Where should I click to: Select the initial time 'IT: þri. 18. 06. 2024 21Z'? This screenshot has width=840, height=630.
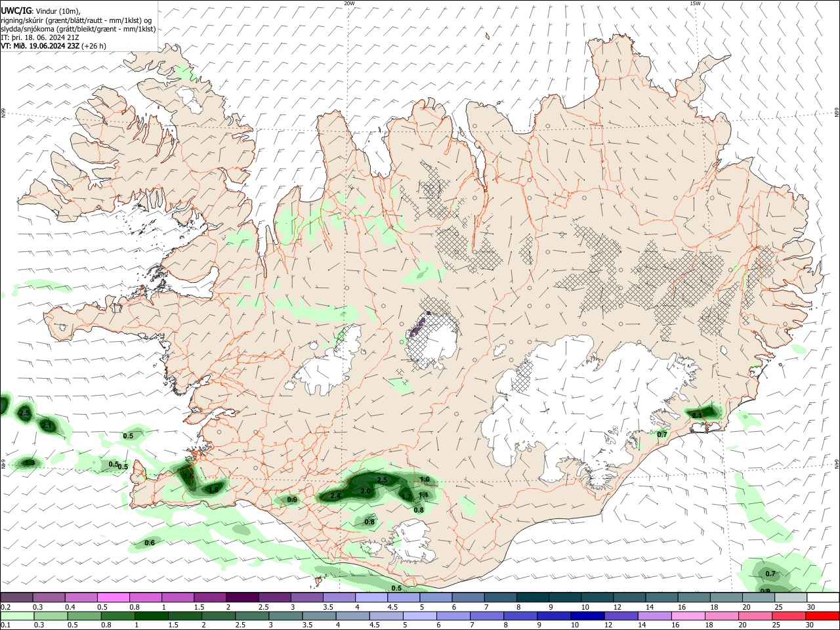40,37
